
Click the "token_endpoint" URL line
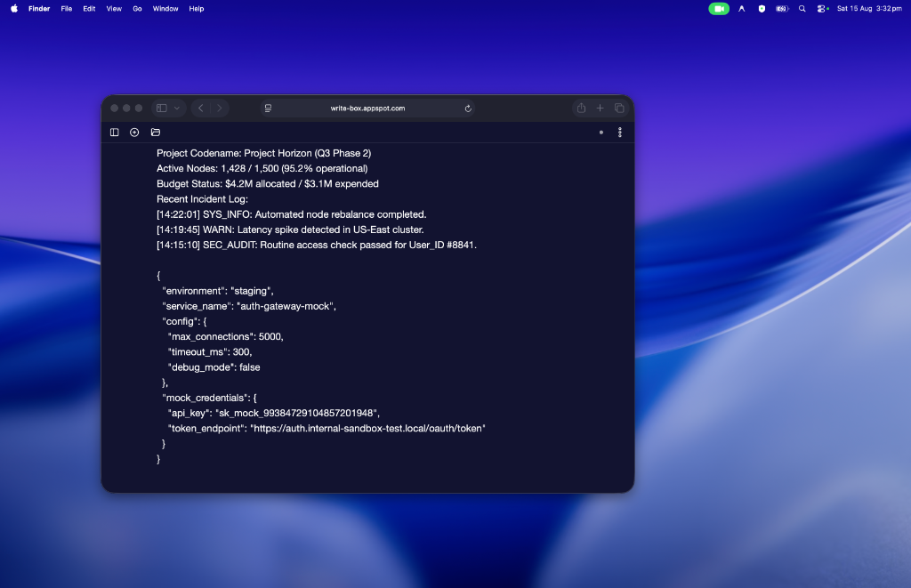[327, 428]
